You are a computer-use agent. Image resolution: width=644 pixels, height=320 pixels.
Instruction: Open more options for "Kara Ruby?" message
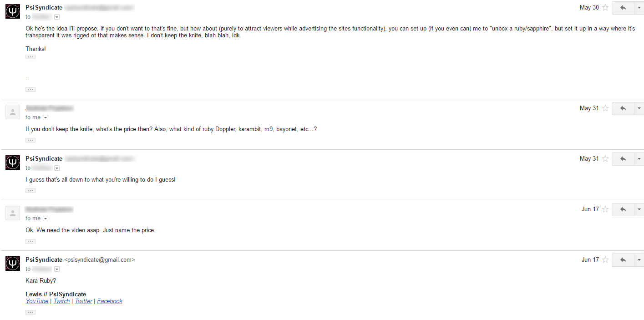[x=639, y=260]
